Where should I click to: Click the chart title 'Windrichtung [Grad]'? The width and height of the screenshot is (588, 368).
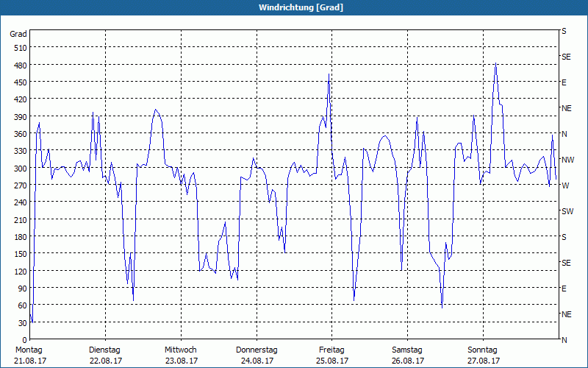pyautogui.click(x=301, y=7)
